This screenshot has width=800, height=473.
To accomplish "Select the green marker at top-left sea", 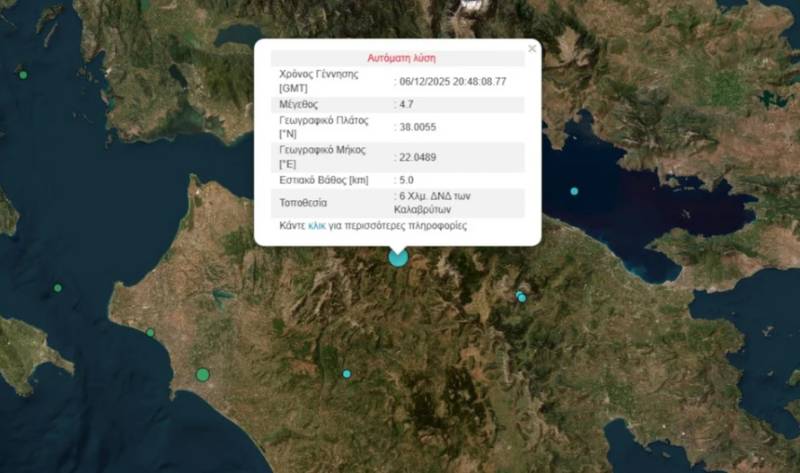I will click(x=23, y=75).
